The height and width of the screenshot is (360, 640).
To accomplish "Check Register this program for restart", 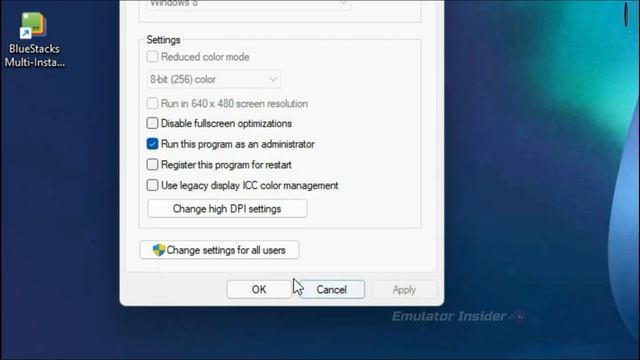I will click(152, 164).
